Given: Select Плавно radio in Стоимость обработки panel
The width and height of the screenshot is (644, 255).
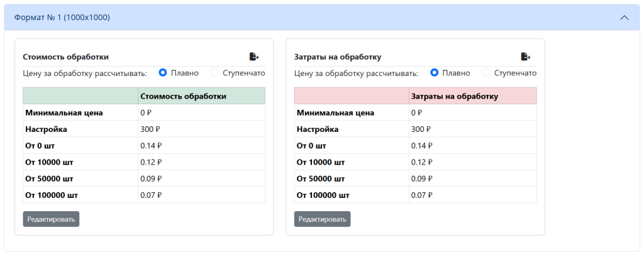Looking at the screenshot, I should coord(163,73).
